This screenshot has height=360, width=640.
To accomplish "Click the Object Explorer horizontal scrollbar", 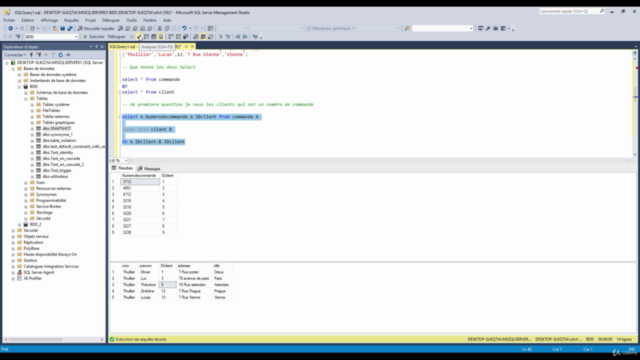I will pyautogui.click(x=53, y=339).
